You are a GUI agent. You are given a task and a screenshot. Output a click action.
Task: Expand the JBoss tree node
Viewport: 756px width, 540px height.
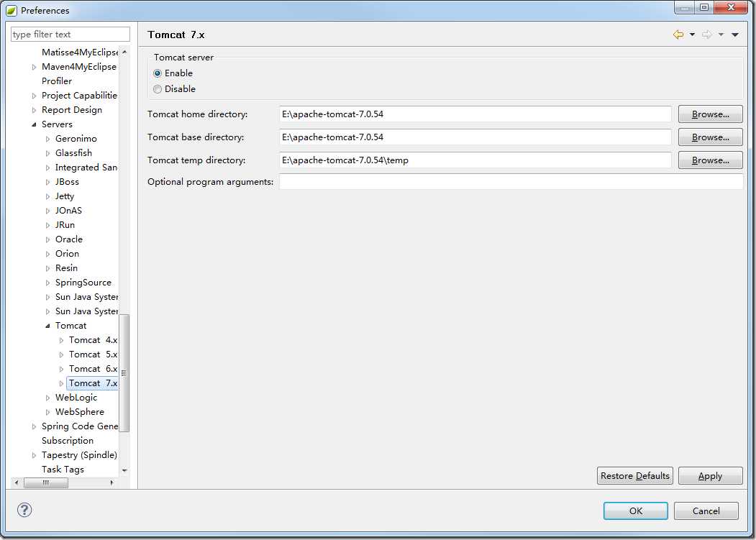(47, 182)
